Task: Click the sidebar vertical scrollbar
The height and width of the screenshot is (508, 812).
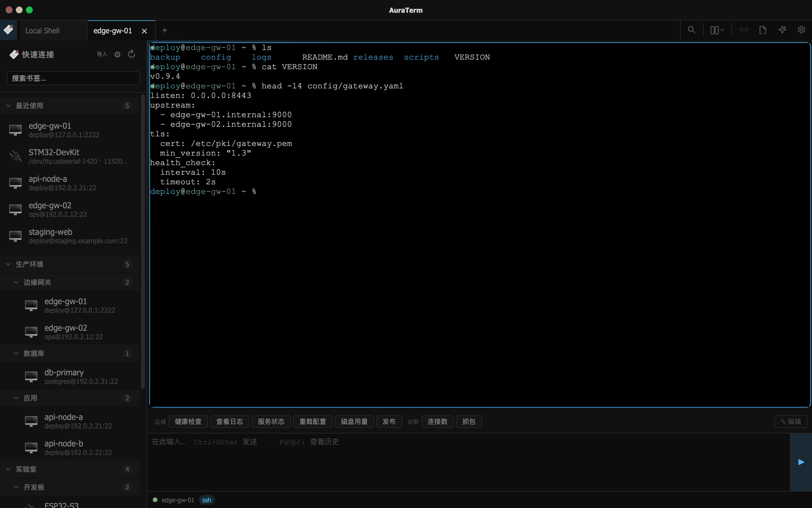Action: (x=143, y=241)
